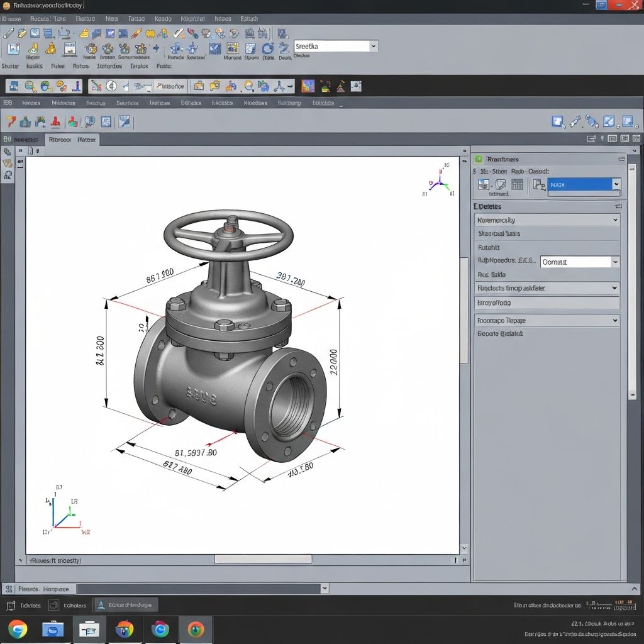Click the status bar button at bottom left
The image size is (644, 644).
point(38,589)
